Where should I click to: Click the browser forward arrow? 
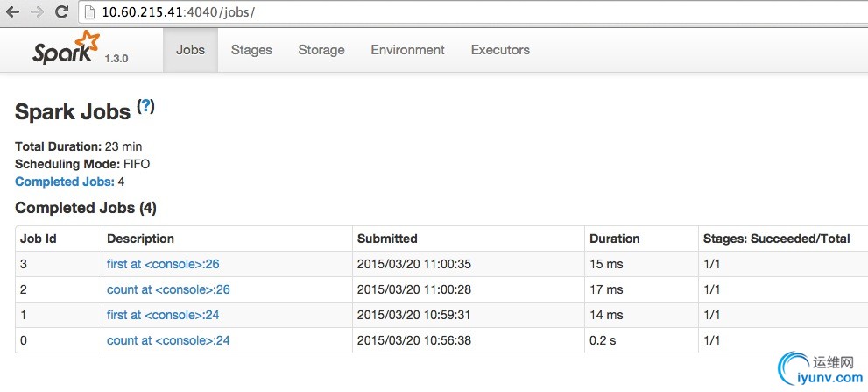pos(37,12)
